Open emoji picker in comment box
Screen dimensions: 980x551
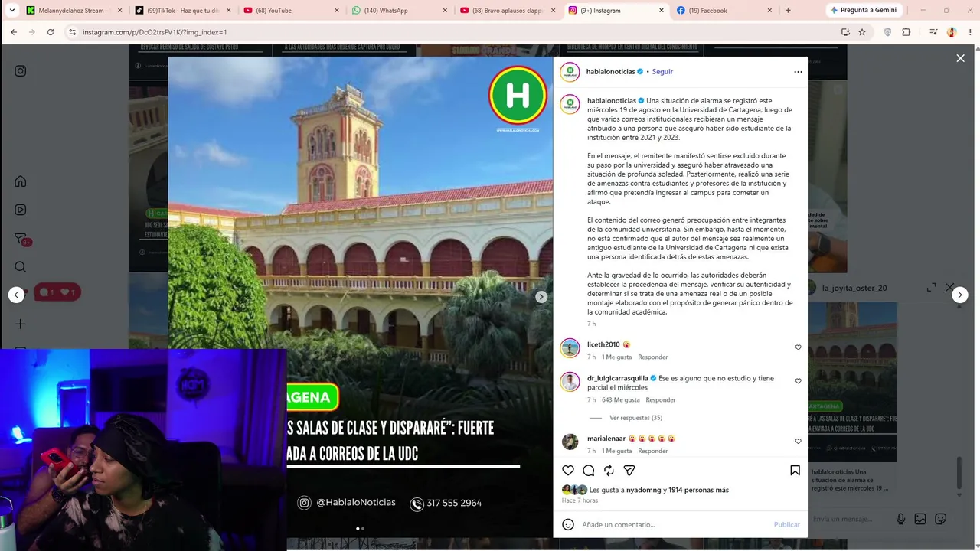click(568, 524)
